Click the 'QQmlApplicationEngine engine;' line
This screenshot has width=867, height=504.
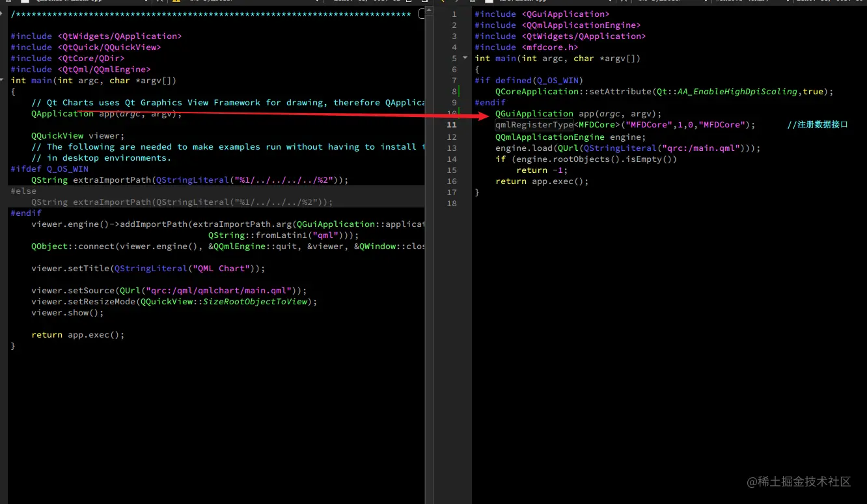(x=571, y=137)
